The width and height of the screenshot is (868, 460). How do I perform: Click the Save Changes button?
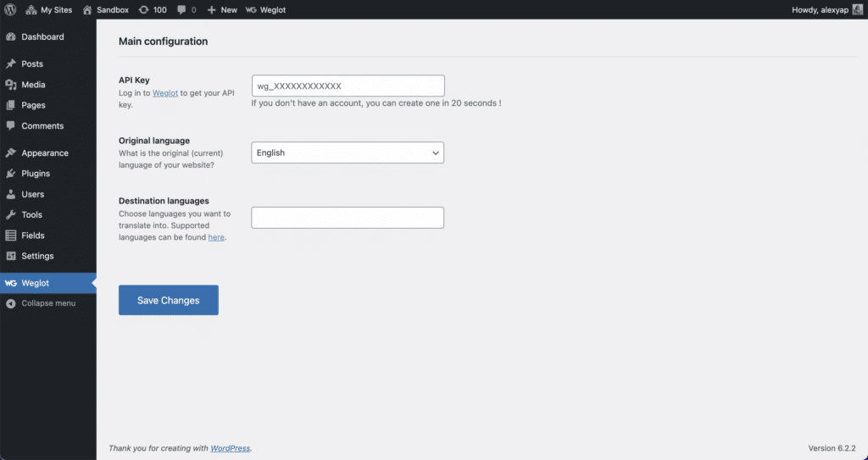(169, 300)
